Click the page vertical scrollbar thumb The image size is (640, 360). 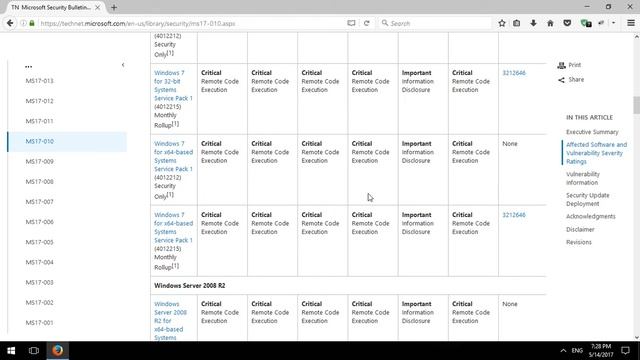[636, 105]
